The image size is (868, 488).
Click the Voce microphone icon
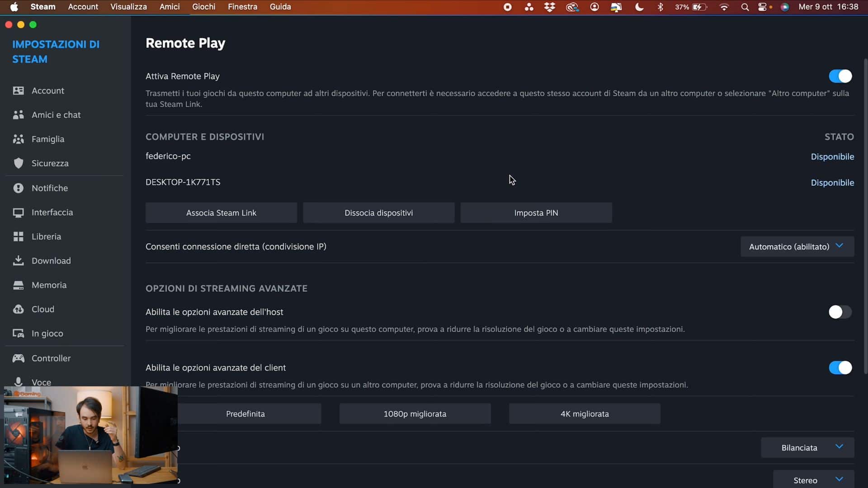click(x=18, y=381)
